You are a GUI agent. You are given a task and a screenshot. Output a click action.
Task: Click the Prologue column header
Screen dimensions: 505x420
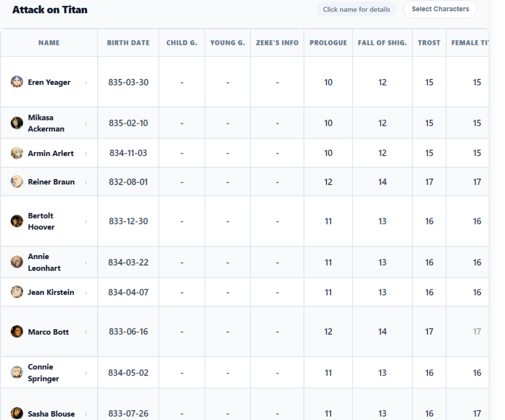[x=328, y=42]
